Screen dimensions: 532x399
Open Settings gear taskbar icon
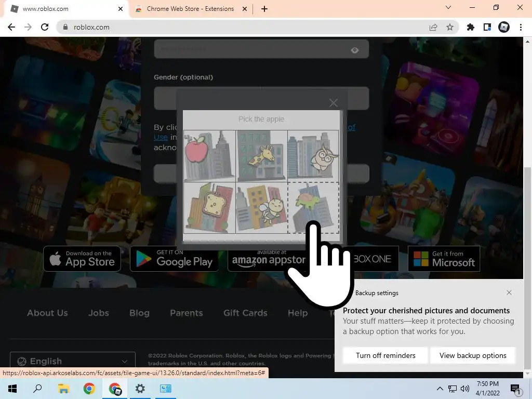click(x=140, y=389)
